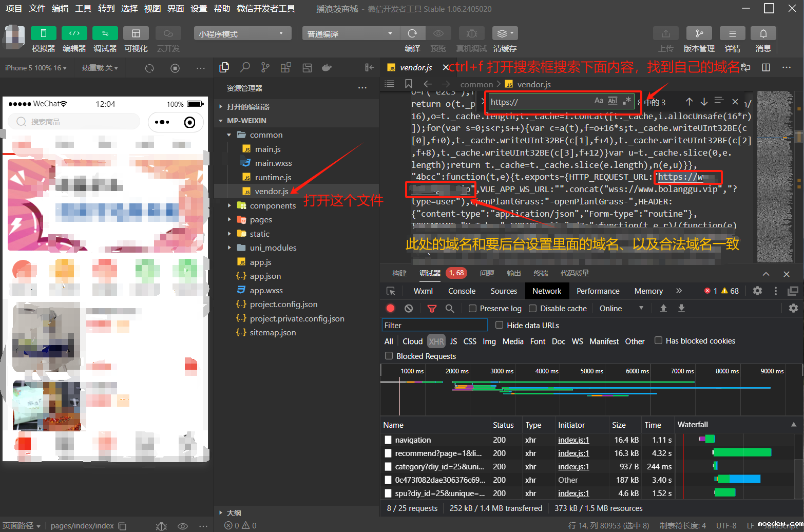This screenshot has height=532, width=804.
Task: Check the Disable cache checkbox
Action: tap(533, 308)
